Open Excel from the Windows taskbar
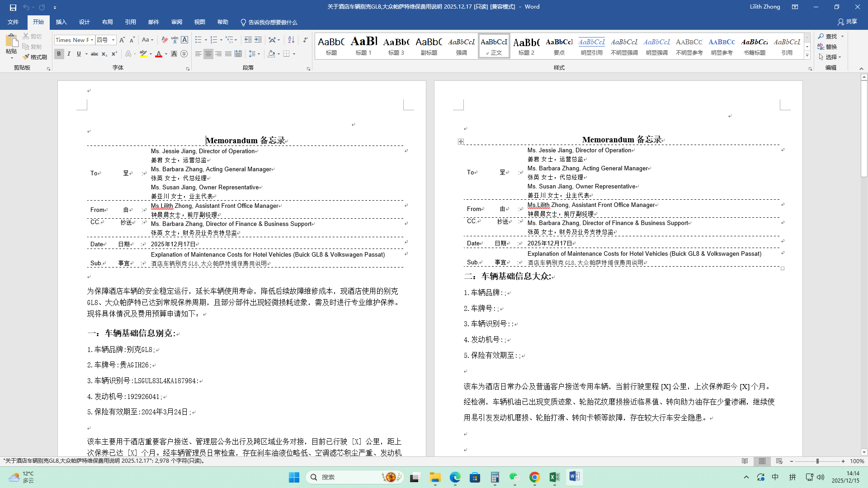 tap(554, 477)
